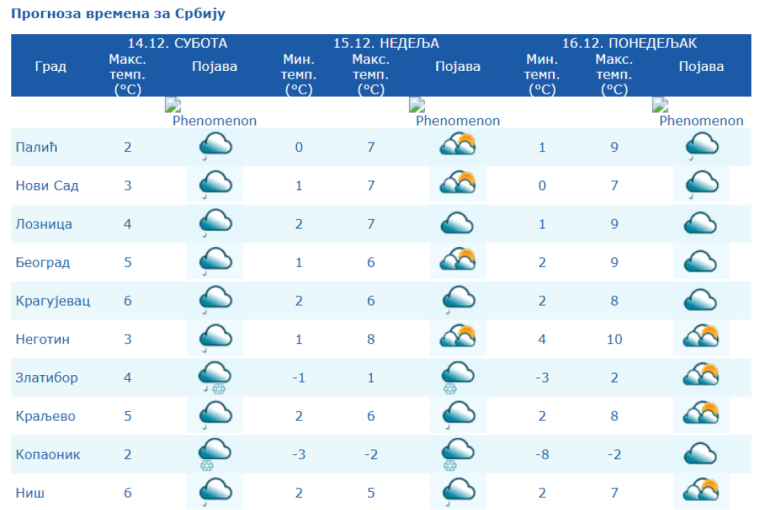The image size is (765, 510).
Task: Click Неготин Monday max temperature 10
Action: (614, 339)
